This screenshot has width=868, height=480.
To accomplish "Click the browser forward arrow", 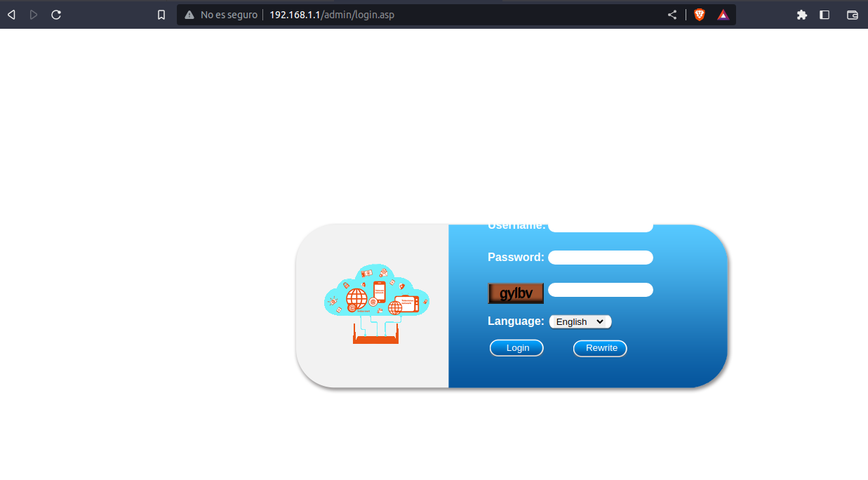I will (x=34, y=15).
